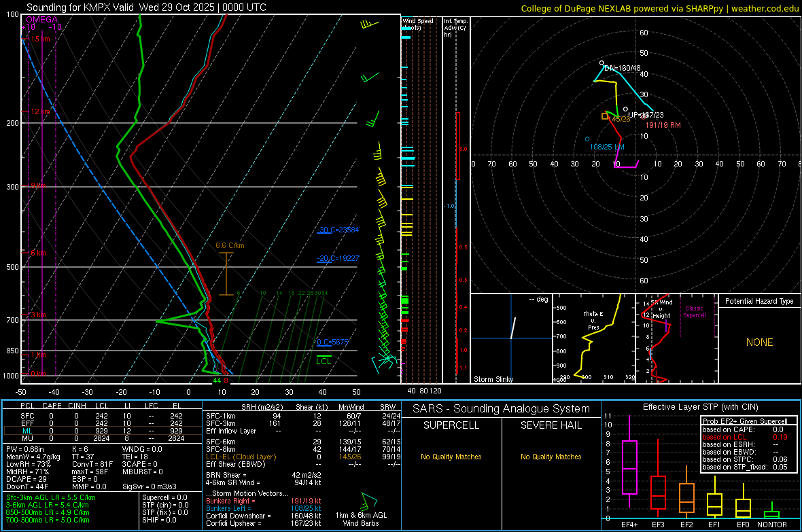Click the SEVERE HAIL column header
802x532 pixels.
tap(551, 425)
